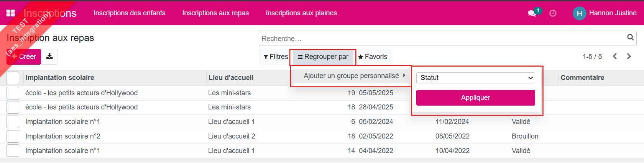Click the Créer button
644x163 pixels.
[24, 57]
